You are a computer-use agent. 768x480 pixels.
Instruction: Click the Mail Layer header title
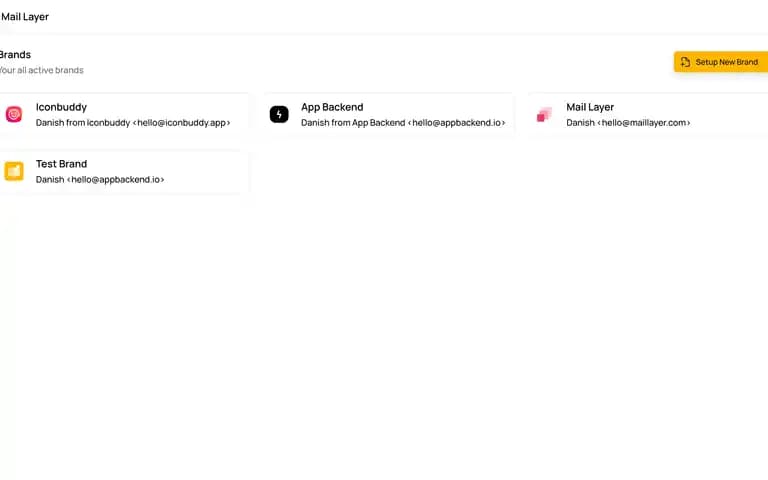24,17
